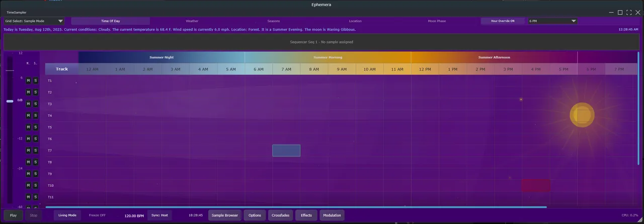Solo track T3
The height and width of the screenshot is (224, 644).
pos(35,104)
